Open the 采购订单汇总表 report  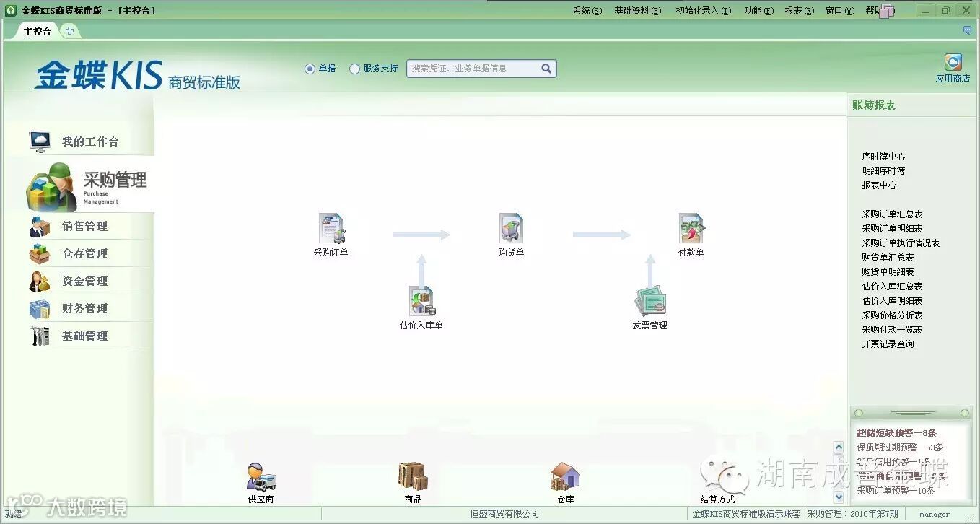(x=892, y=214)
